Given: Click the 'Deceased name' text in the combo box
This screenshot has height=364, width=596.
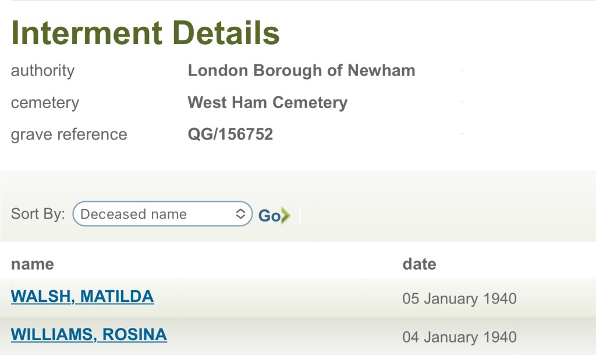Looking at the screenshot, I should (133, 214).
